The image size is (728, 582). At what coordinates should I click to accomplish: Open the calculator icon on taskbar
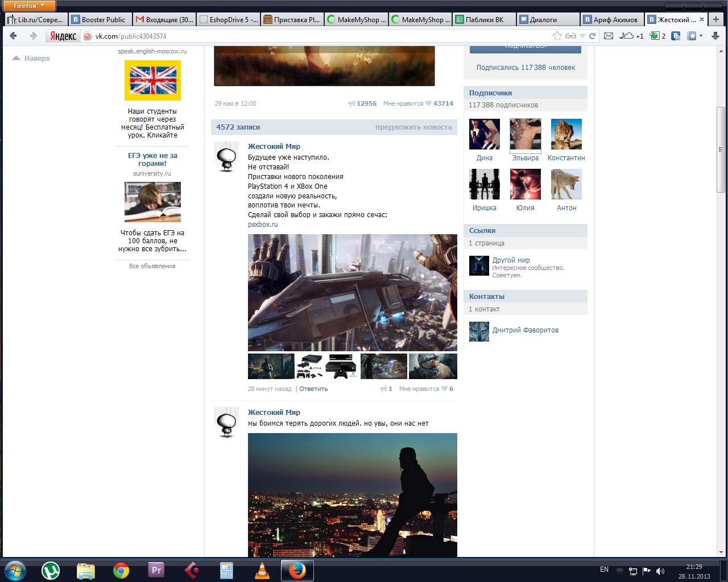226,570
